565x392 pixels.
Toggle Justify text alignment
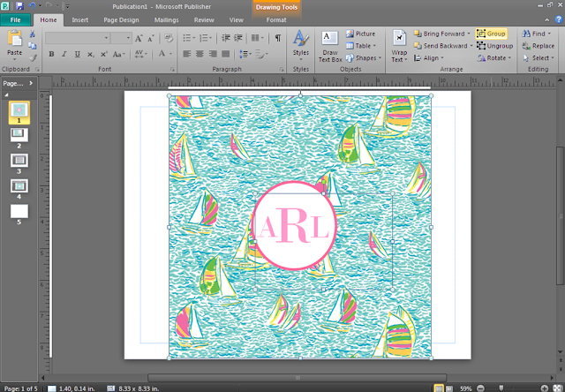[x=226, y=54]
